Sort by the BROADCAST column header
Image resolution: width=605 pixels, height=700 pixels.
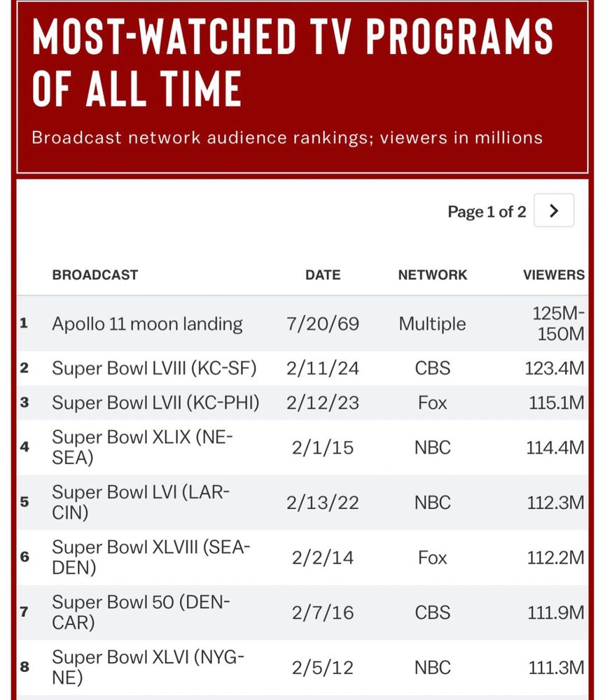click(95, 274)
